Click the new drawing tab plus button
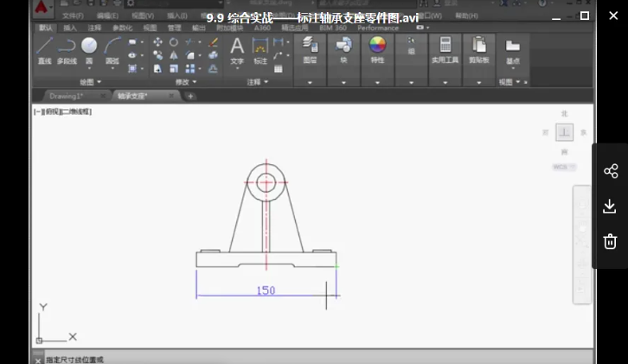Viewport: 628px width, 364px height. tap(190, 96)
